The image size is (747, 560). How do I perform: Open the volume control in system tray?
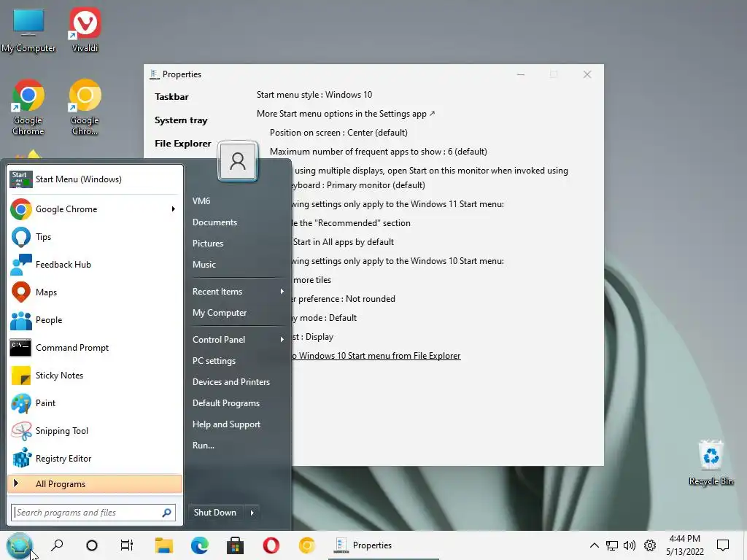pos(630,545)
